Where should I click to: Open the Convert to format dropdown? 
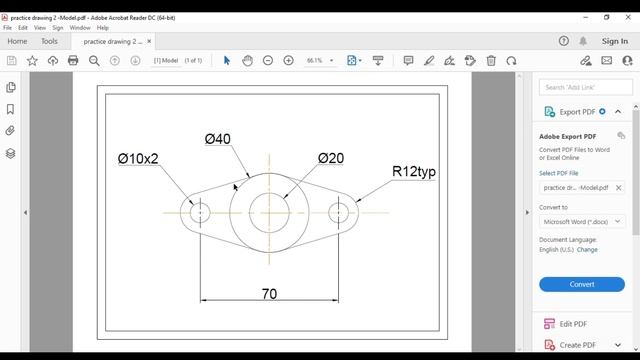pyautogui.click(x=582, y=222)
